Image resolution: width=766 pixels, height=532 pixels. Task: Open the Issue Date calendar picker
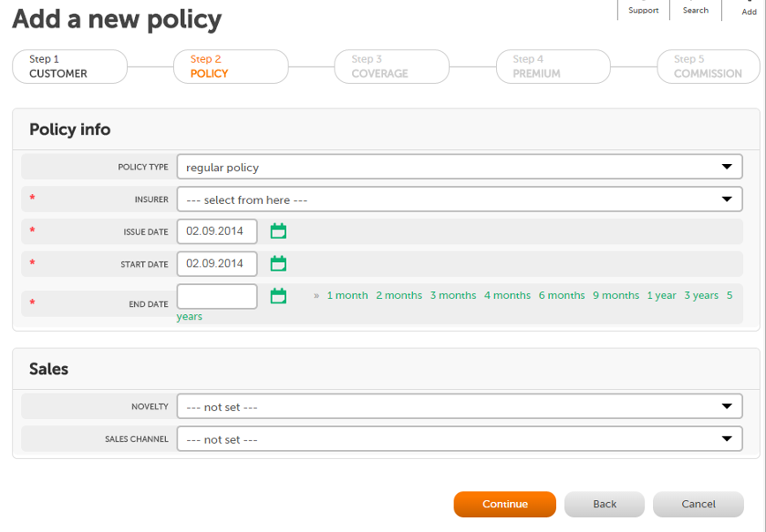(278, 231)
